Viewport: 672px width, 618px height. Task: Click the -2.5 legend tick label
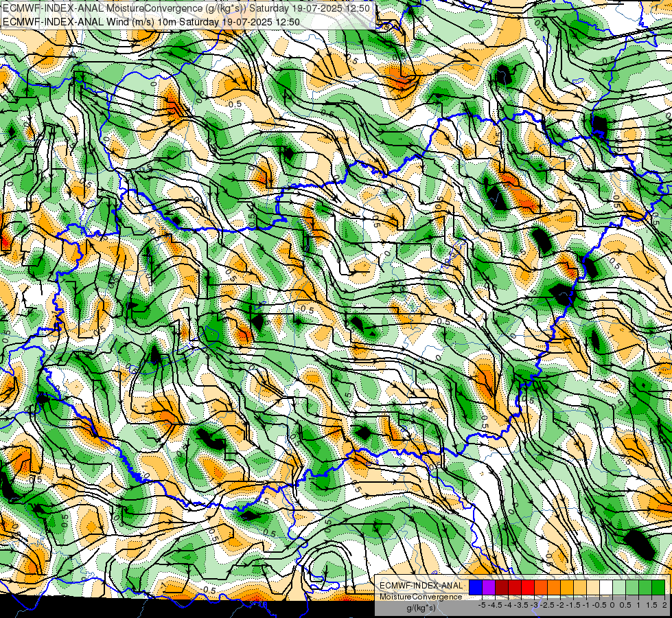(547, 605)
